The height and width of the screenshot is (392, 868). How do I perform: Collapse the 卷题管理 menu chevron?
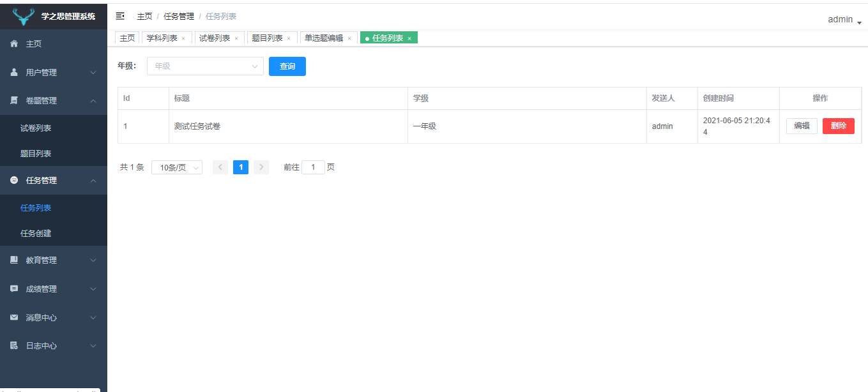point(93,101)
